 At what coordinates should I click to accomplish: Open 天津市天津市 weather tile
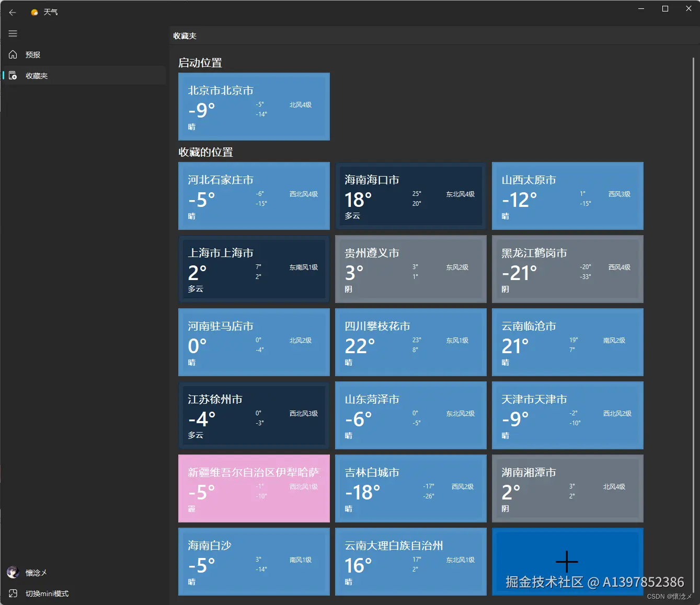click(x=568, y=415)
